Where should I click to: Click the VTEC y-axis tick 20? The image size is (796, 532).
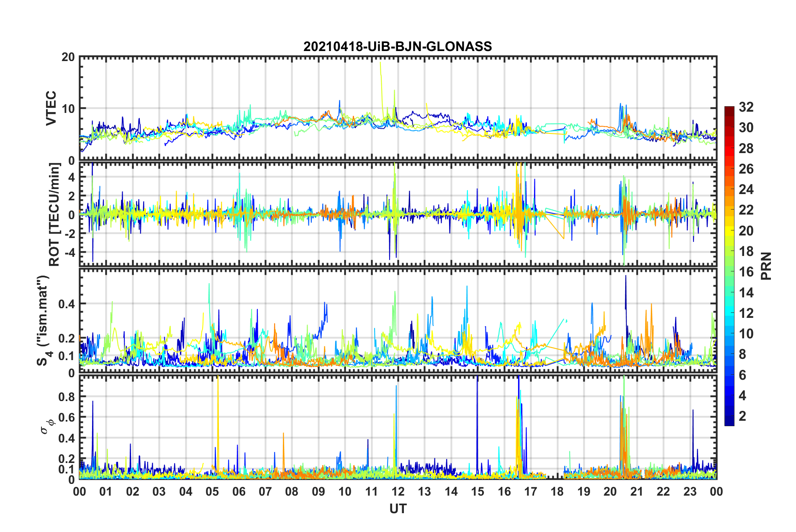tap(68, 57)
